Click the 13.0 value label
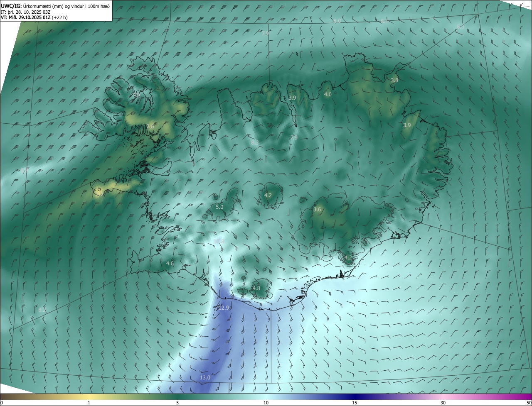Image resolution: width=532 pixels, height=406 pixels. click(205, 377)
